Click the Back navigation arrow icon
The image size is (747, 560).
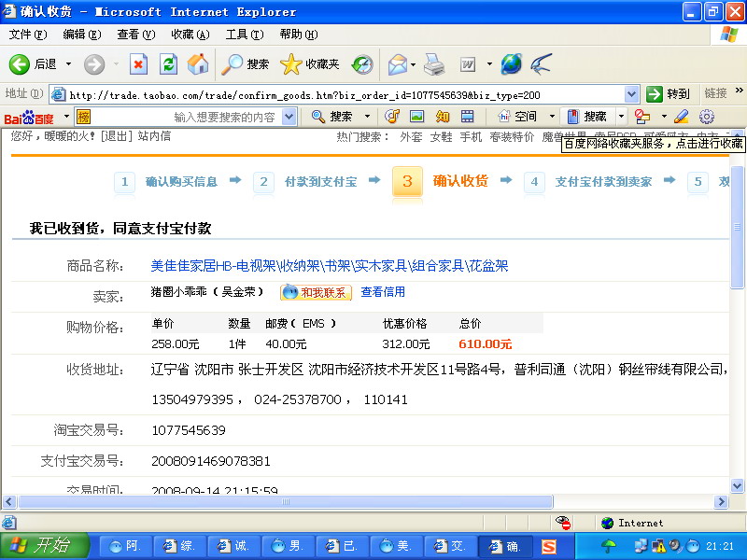[21, 64]
